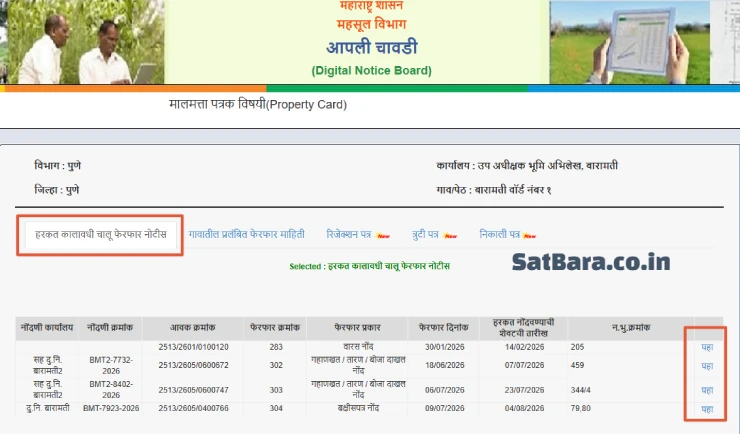740x434 pixels.
Task: Click पहा link for फेरफार 283
Action: tap(707, 348)
